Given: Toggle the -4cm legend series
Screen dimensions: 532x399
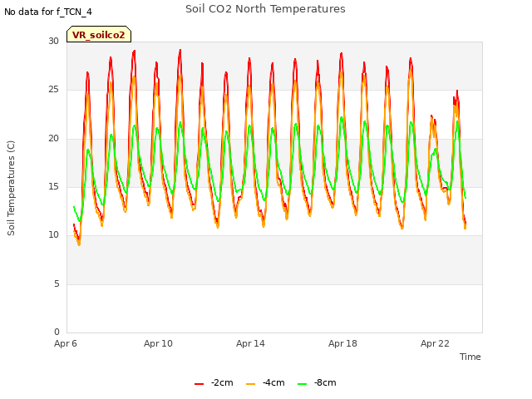Looking at the screenshot, I should [x=265, y=382].
